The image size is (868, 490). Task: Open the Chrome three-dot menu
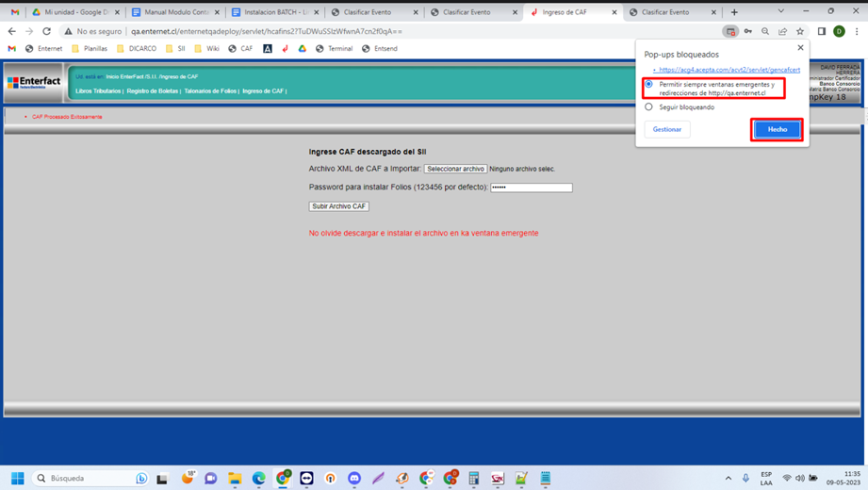coord(856,31)
